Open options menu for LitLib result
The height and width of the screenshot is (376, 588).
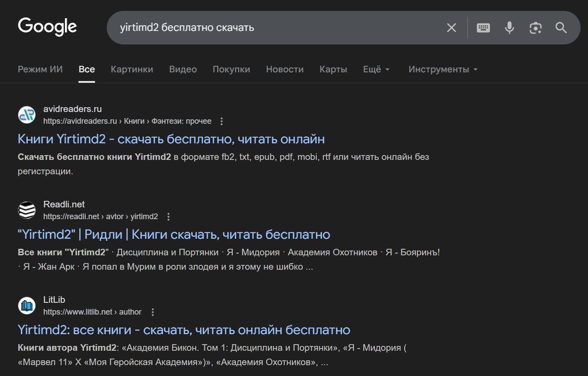(x=153, y=312)
